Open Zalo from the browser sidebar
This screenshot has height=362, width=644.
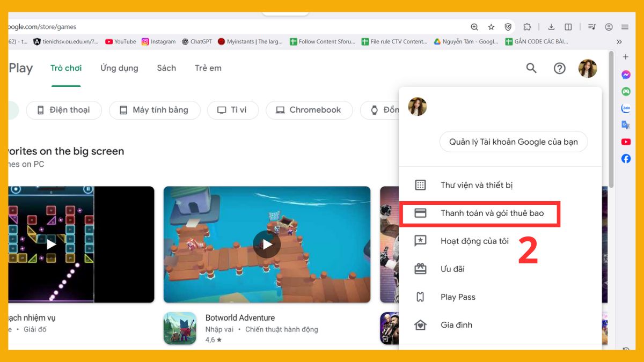(x=626, y=108)
